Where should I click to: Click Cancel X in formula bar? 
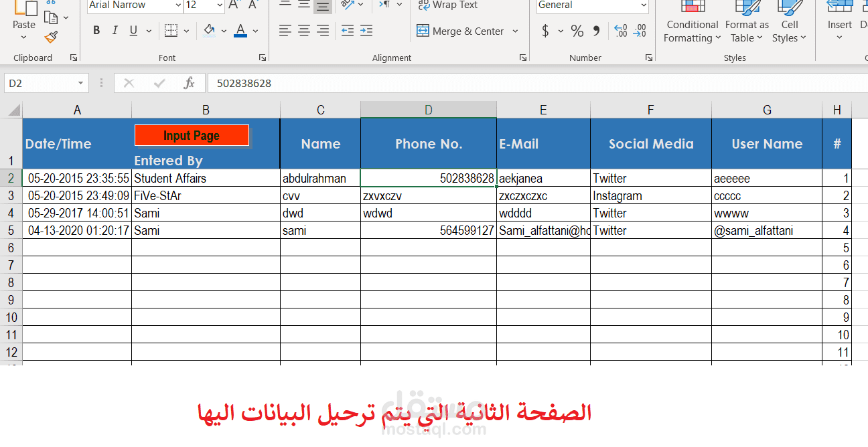pyautogui.click(x=129, y=83)
